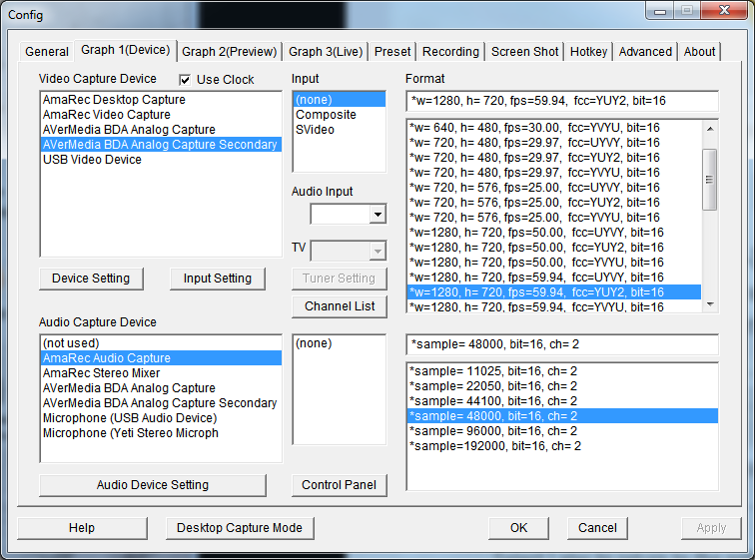755x560 pixels.
Task: Select 720x480 29.97 YUY2 format
Action: (554, 158)
